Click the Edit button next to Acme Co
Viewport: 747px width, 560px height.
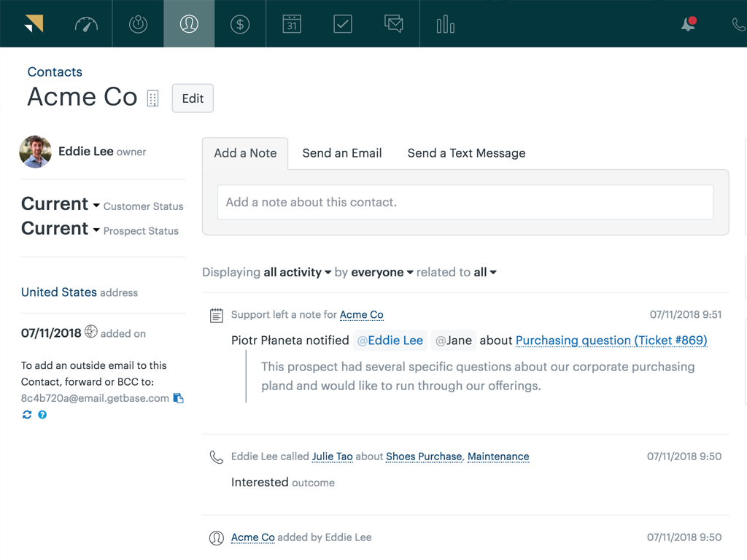click(192, 98)
